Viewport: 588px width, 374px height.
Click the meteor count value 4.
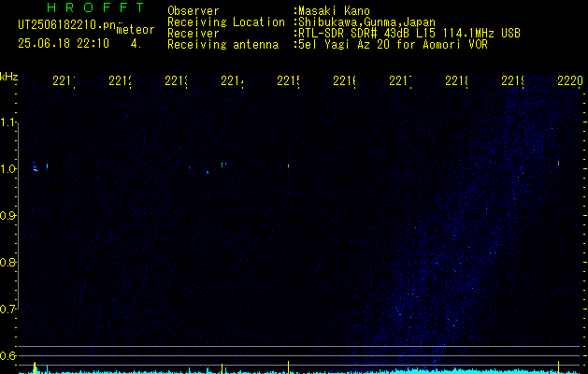tap(136, 43)
